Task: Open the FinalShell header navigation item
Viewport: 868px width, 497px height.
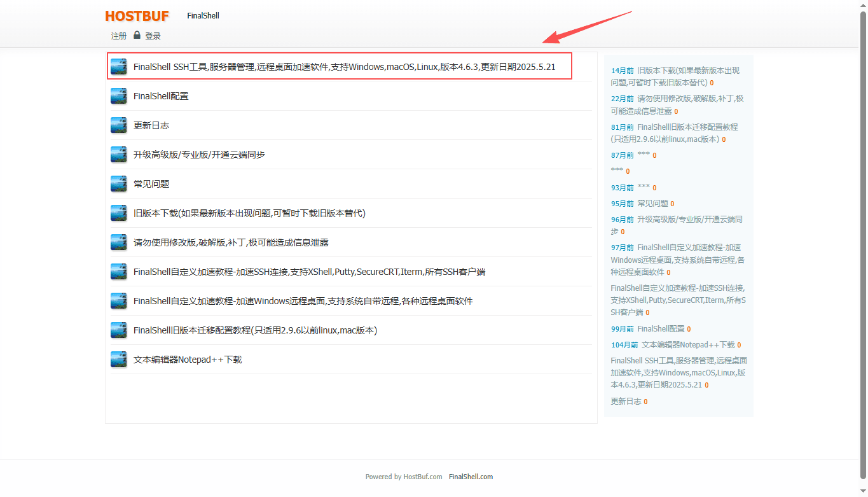Action: pos(203,16)
